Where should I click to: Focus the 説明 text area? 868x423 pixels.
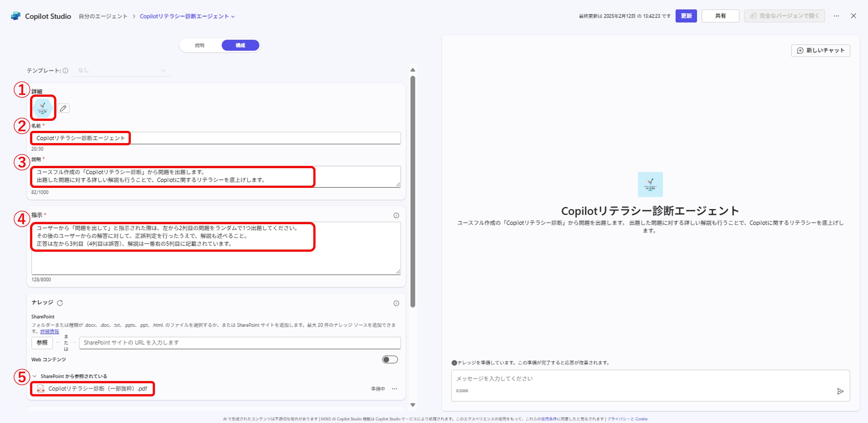[216, 176]
